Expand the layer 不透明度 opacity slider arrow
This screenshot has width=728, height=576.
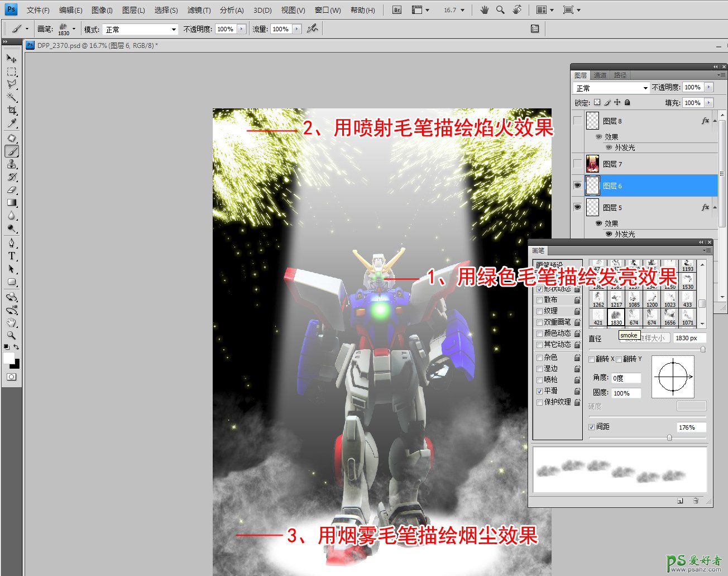pyautogui.click(x=708, y=87)
